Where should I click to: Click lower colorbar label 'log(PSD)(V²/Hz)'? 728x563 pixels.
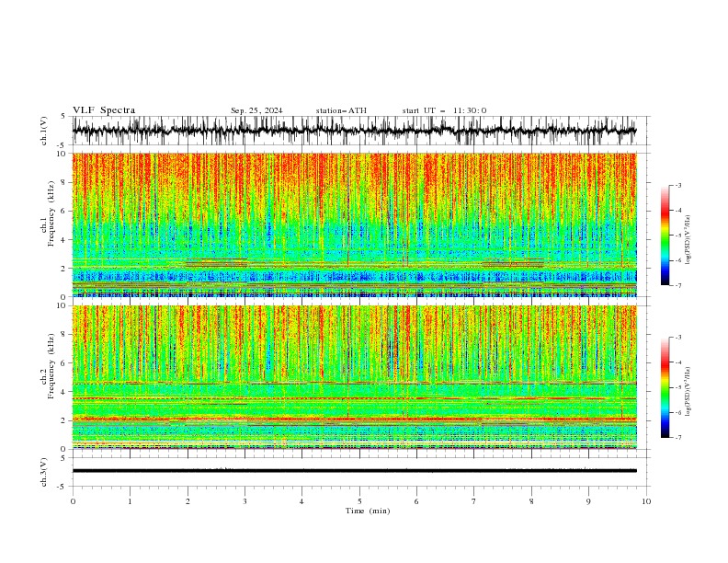pos(688,392)
